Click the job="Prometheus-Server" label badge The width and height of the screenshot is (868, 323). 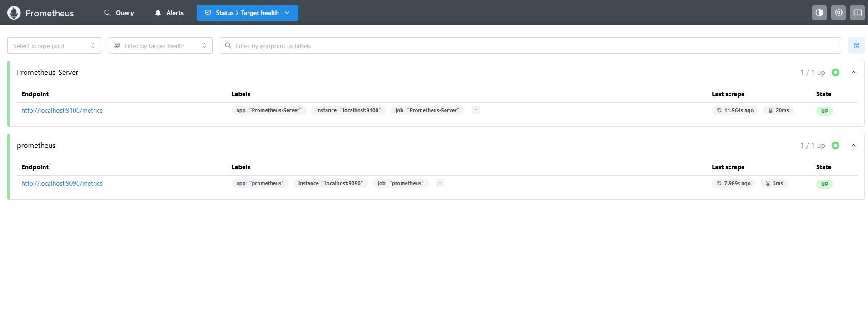(x=427, y=110)
